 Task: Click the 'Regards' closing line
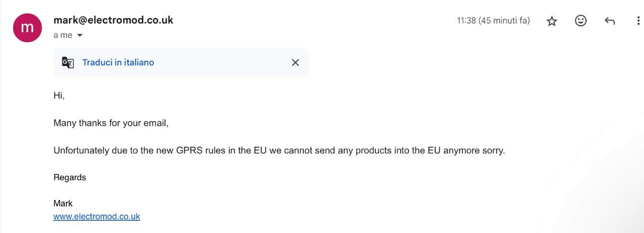(x=69, y=178)
